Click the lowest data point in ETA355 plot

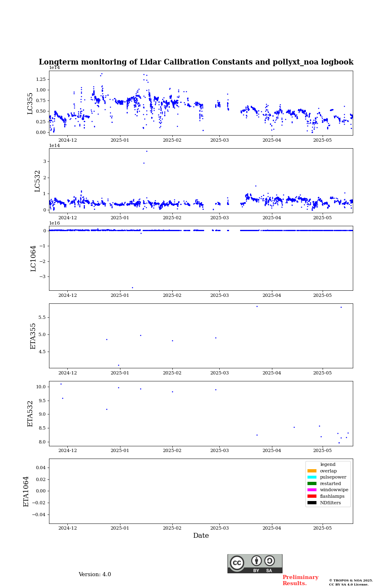(118, 365)
